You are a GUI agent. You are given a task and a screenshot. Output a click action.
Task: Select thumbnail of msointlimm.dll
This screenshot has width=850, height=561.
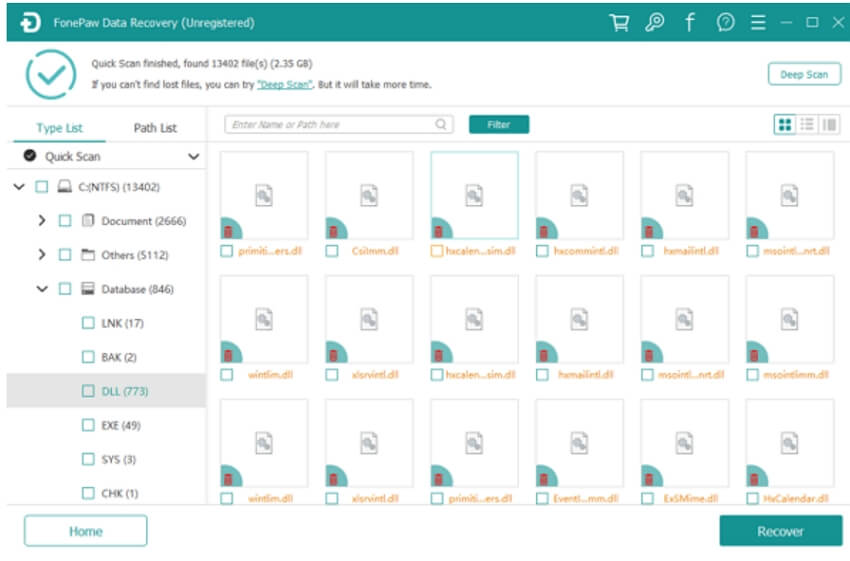789,319
